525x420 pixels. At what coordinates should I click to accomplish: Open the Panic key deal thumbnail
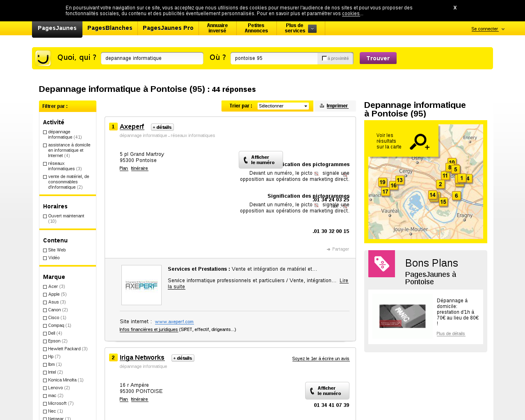(402, 316)
